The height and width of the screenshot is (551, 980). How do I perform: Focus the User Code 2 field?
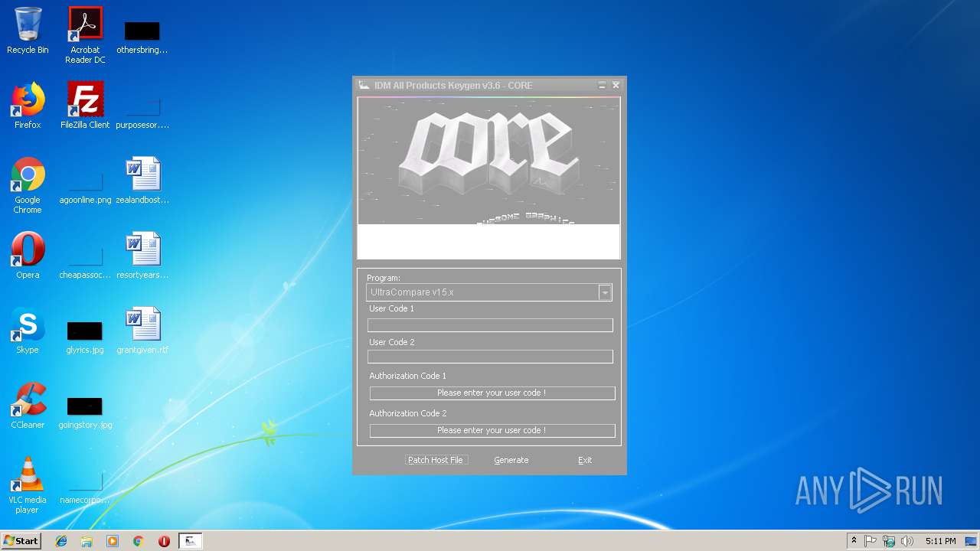tap(490, 357)
